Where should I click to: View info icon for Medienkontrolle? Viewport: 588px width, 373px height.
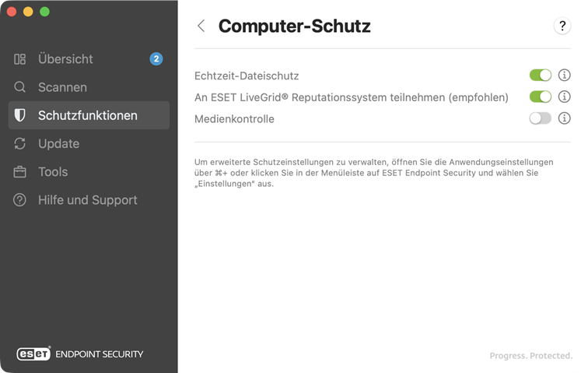click(x=565, y=118)
